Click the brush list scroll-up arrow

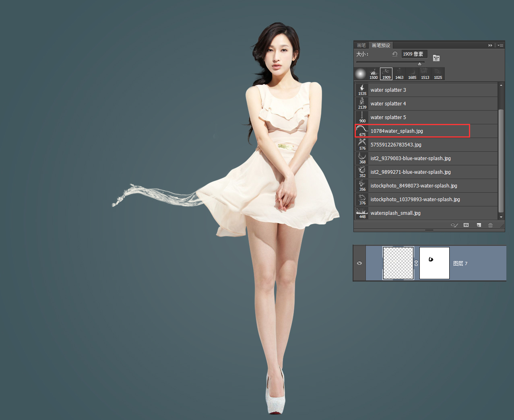click(501, 85)
